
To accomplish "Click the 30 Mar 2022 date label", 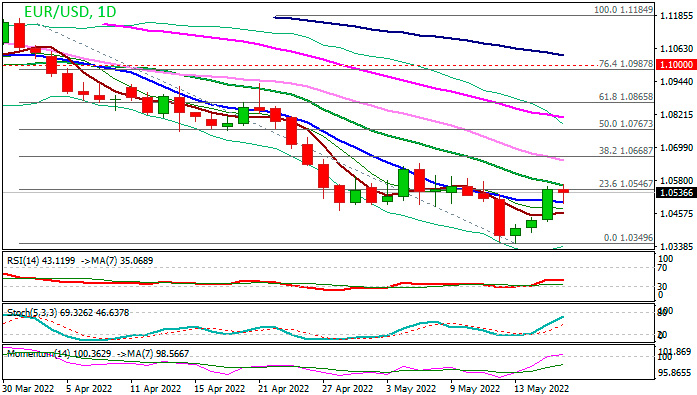I will pos(28,389).
